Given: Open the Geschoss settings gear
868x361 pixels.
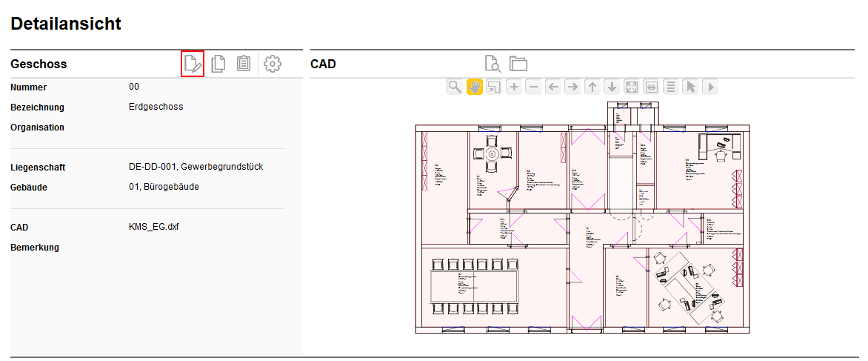Looking at the screenshot, I should click(273, 64).
